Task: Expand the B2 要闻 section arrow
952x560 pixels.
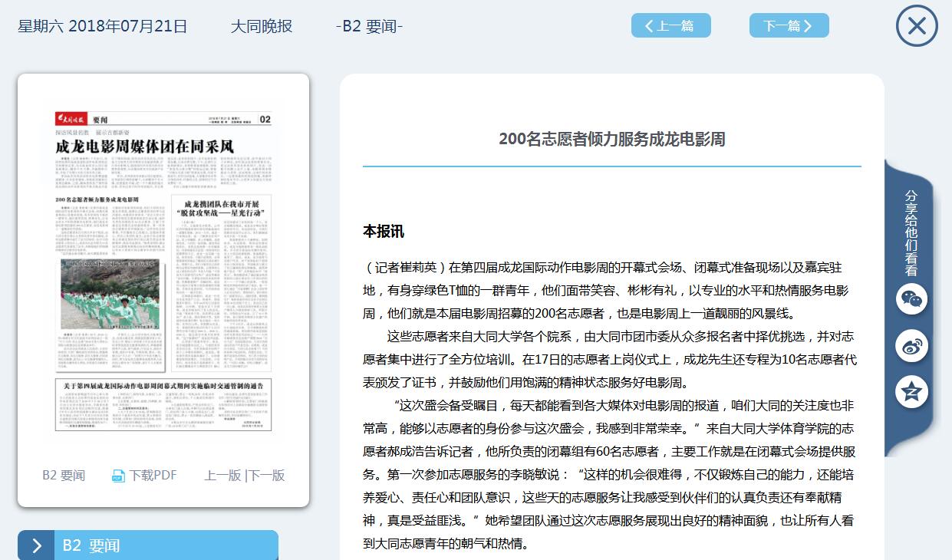Action: [36, 545]
